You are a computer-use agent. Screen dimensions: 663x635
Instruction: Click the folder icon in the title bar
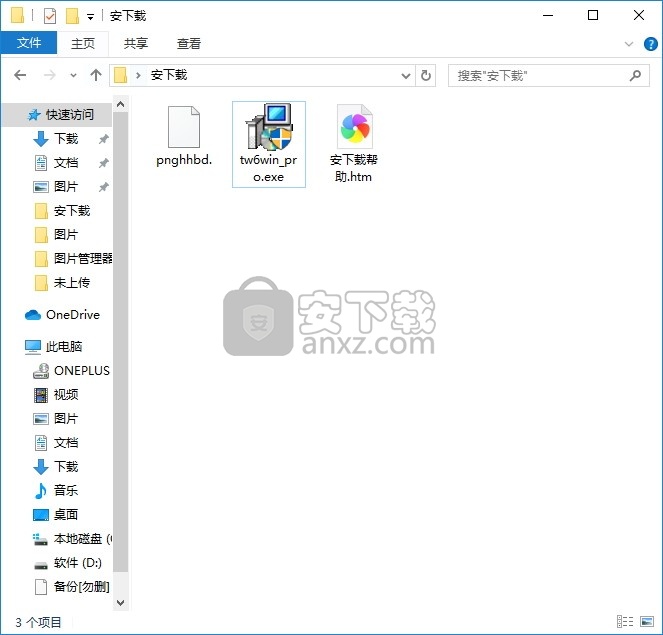(17, 15)
